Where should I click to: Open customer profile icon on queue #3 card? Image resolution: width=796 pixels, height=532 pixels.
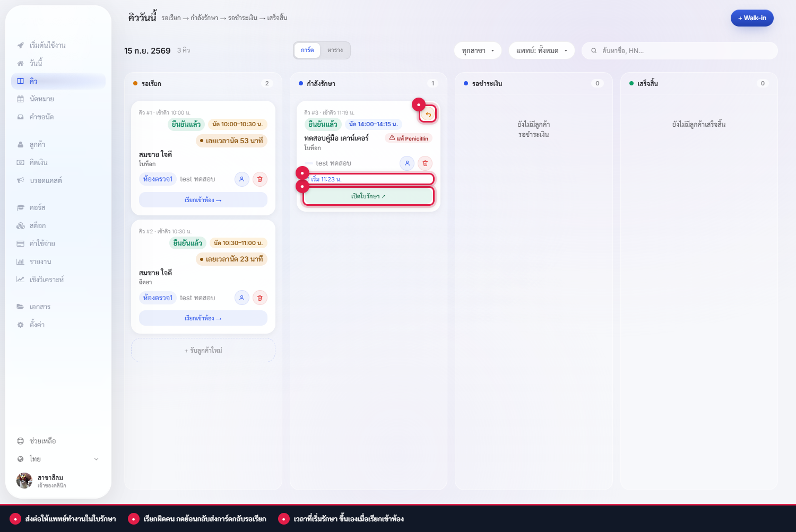[407, 163]
